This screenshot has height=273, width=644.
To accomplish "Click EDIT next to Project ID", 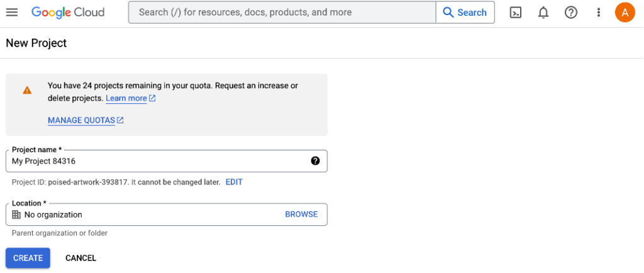I will 234,182.
